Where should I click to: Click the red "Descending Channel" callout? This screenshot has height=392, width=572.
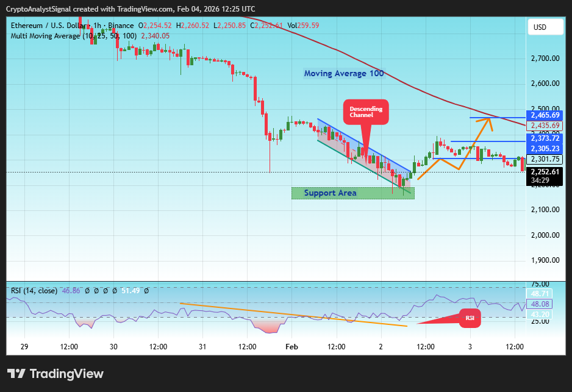coord(366,112)
